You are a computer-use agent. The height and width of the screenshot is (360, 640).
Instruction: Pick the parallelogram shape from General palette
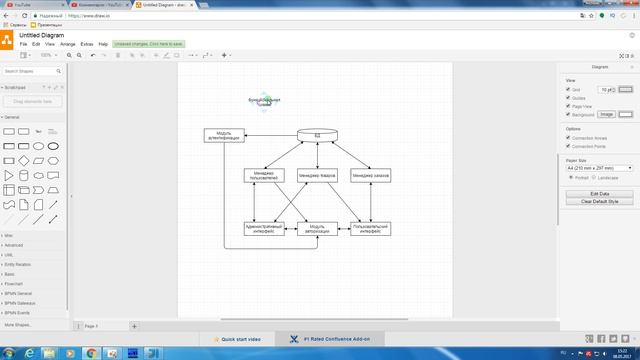pos(38,161)
